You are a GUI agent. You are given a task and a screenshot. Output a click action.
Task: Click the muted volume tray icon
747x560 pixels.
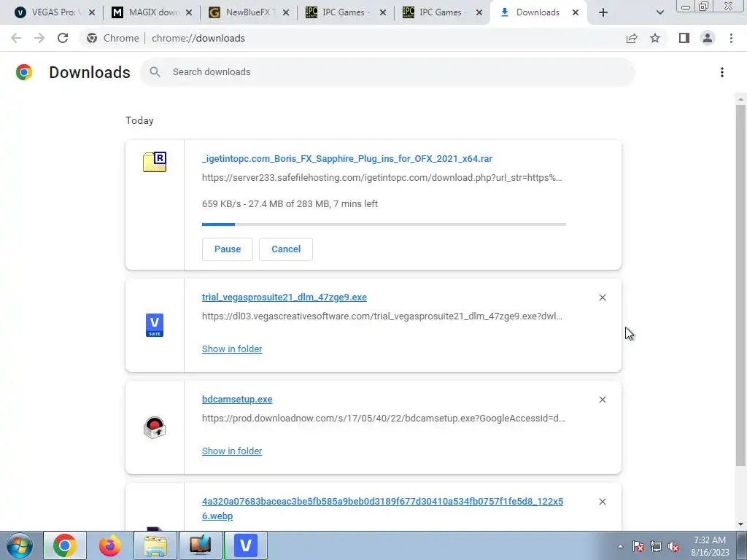673,546
